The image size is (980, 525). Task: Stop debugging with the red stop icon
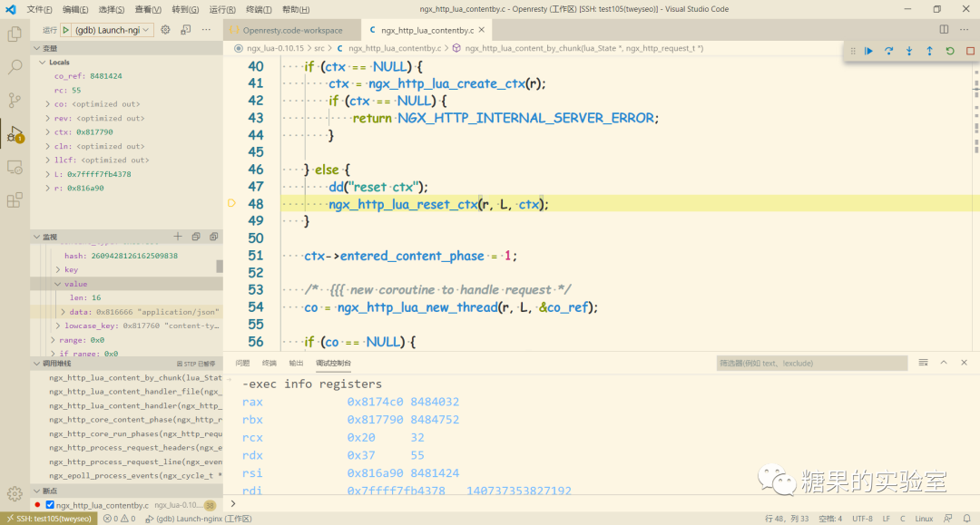(969, 51)
